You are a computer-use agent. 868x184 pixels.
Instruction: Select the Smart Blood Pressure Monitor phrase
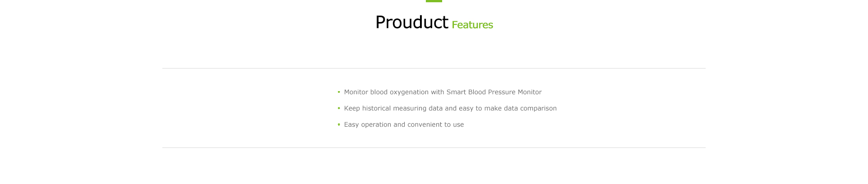coord(494,92)
